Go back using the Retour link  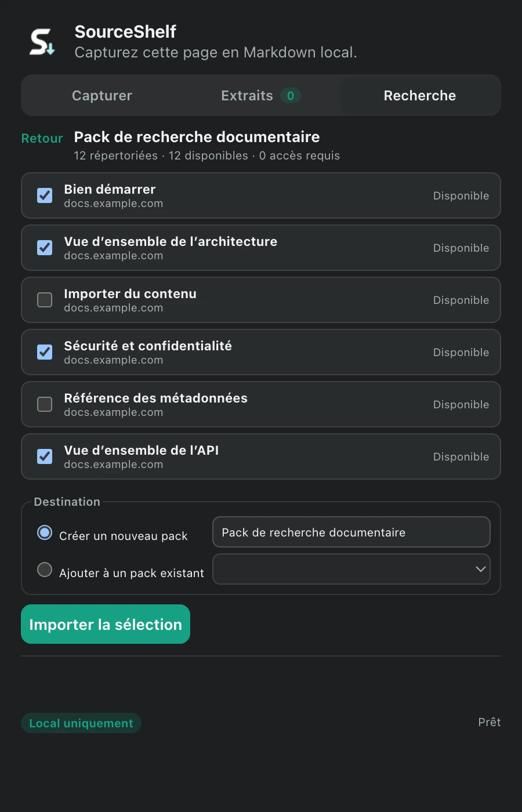click(x=42, y=138)
